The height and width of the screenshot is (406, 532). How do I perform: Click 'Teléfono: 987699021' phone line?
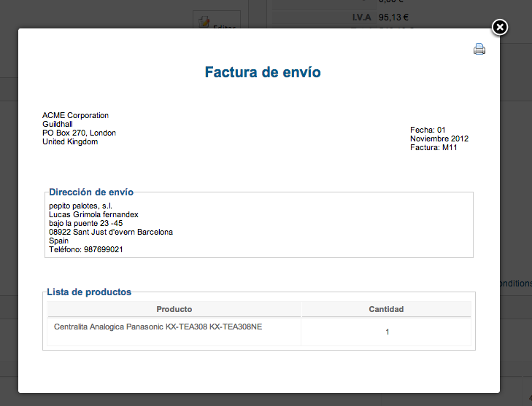point(86,250)
